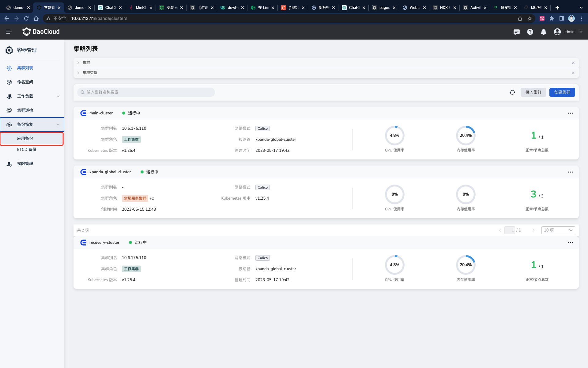Click recovery-cluster memory 20.4% gauge
Screen dimensions: 588x368
click(x=466, y=265)
